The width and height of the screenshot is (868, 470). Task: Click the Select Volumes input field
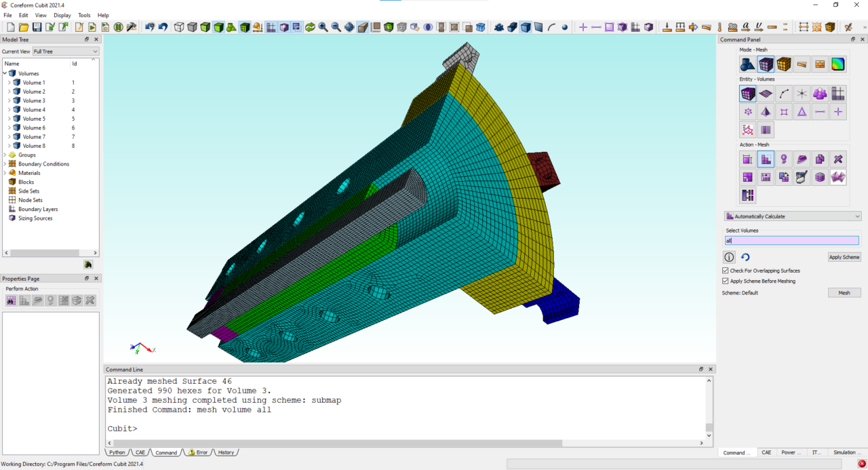[x=791, y=241]
